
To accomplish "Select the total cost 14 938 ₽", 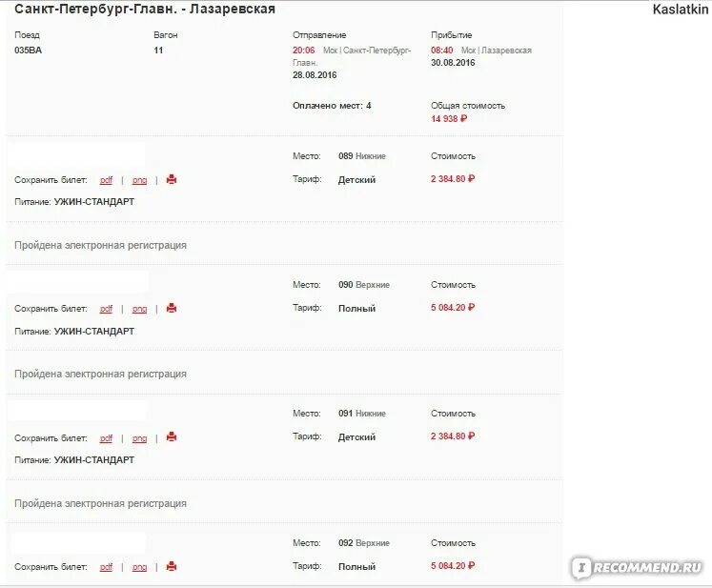I will tap(449, 118).
